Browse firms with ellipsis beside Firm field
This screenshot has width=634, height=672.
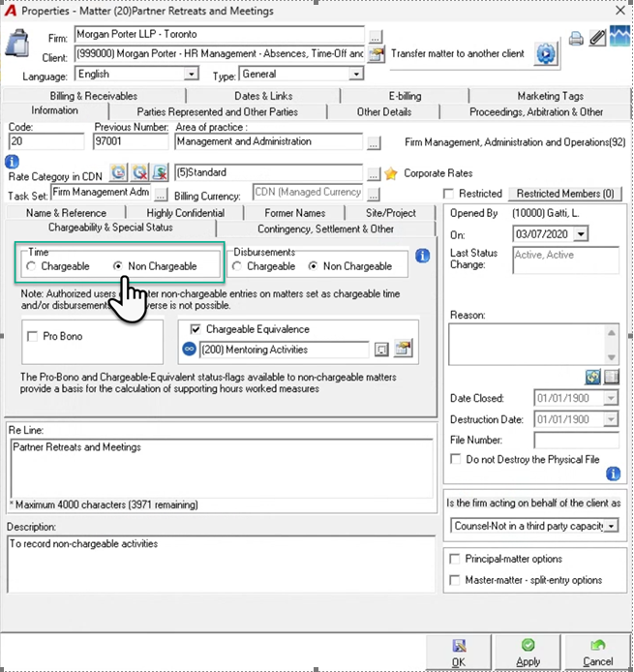click(376, 37)
